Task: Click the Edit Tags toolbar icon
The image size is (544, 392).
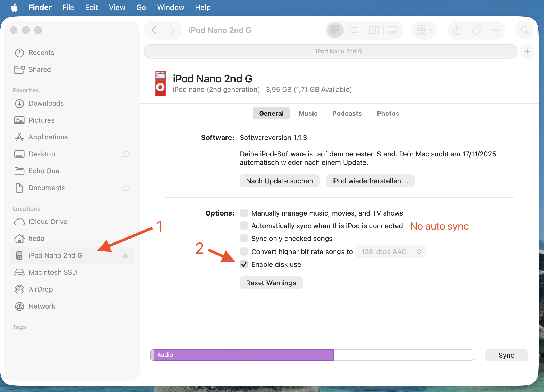Action: coord(476,30)
